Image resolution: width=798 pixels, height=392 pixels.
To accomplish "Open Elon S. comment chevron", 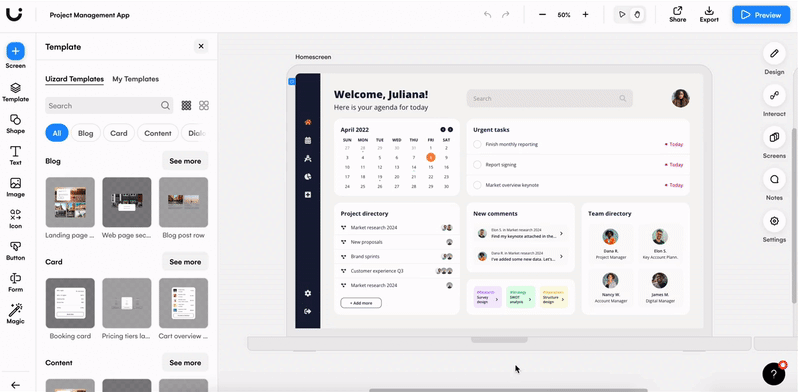I will [561, 233].
